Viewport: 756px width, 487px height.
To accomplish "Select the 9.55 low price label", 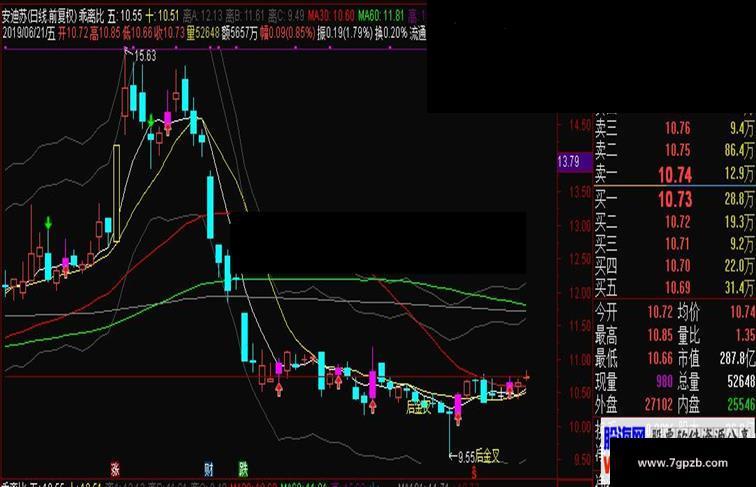I will coord(466,457).
